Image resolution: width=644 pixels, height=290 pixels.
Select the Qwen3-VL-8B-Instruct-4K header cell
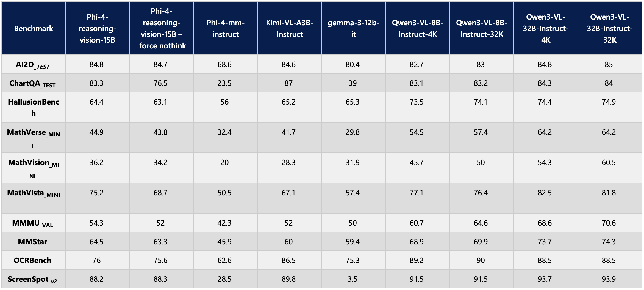click(418, 28)
